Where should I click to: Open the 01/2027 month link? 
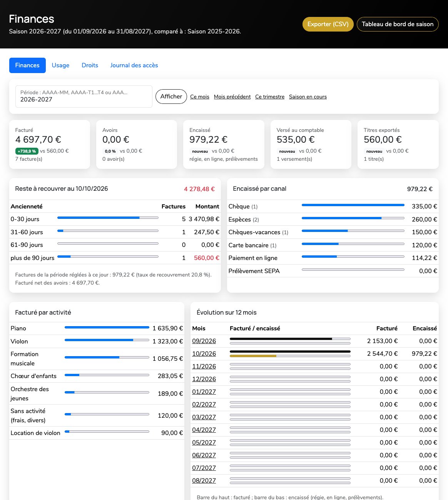pos(204,392)
